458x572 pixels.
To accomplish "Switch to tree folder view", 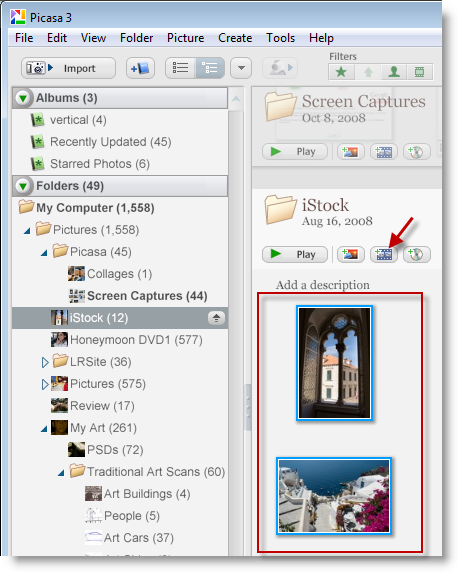I will [x=210, y=68].
